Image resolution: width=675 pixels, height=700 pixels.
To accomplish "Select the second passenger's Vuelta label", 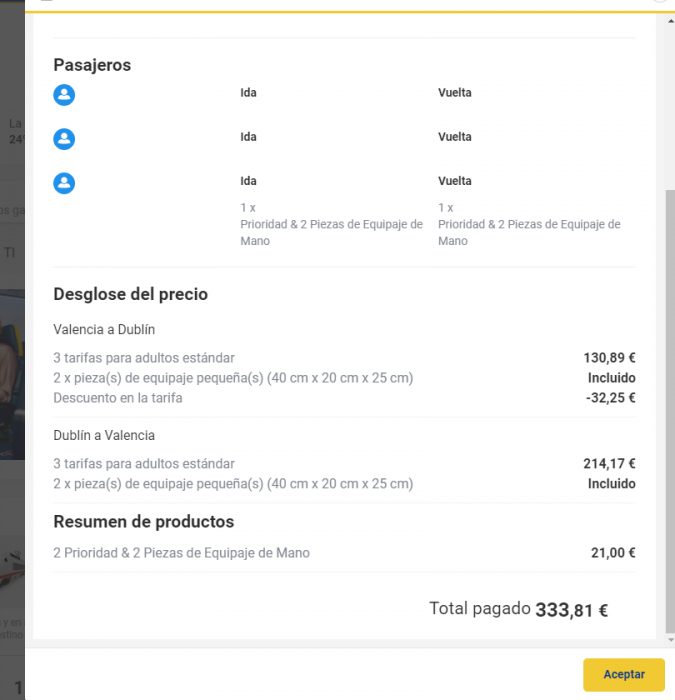I will (x=454, y=137).
